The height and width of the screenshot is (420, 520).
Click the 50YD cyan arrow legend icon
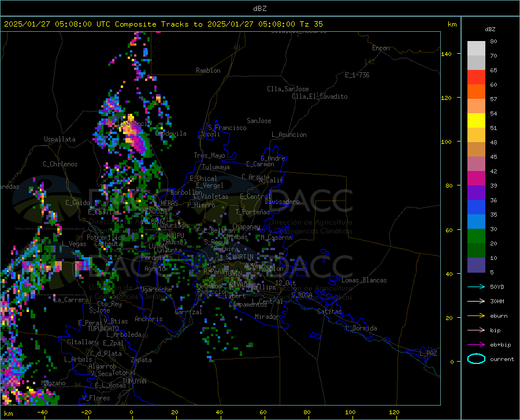pyautogui.click(x=476, y=287)
